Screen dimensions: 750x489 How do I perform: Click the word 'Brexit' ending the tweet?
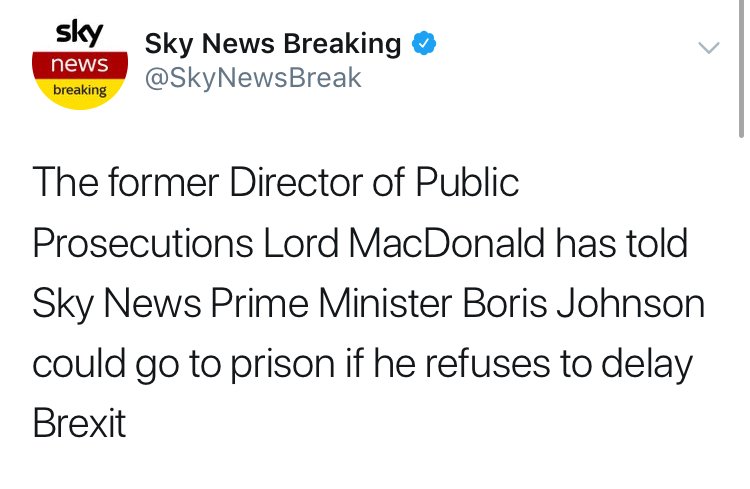click(79, 423)
